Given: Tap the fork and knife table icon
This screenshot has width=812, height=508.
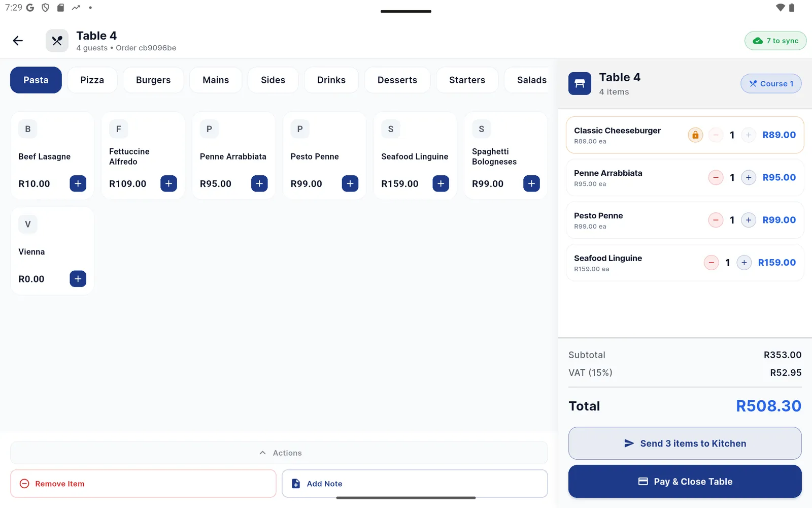Looking at the screenshot, I should (57, 41).
